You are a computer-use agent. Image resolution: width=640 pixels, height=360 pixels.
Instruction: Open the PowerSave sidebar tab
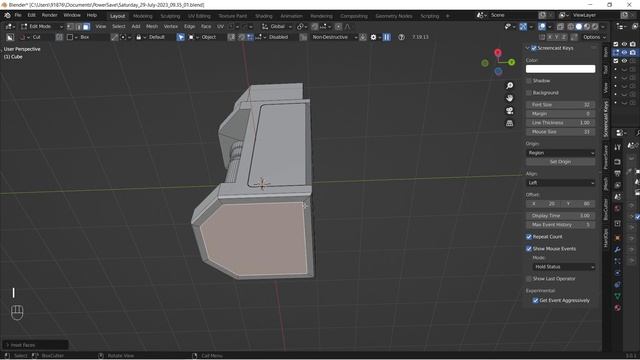pos(606,157)
